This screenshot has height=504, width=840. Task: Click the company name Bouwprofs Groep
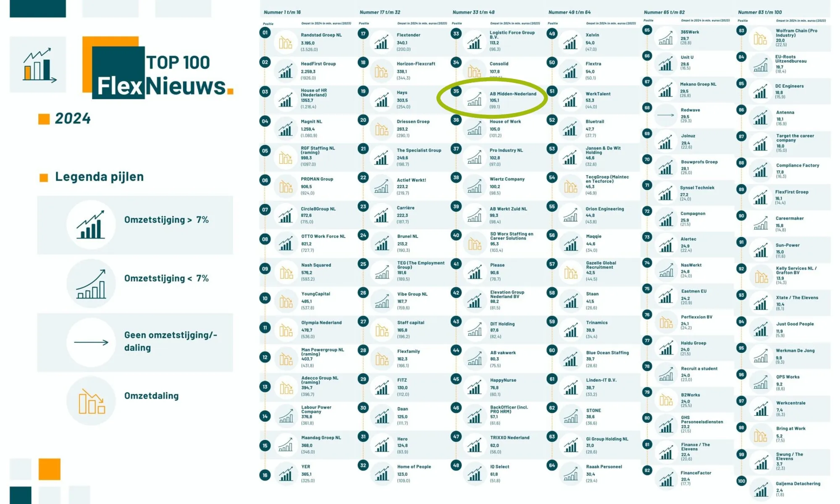(x=699, y=162)
